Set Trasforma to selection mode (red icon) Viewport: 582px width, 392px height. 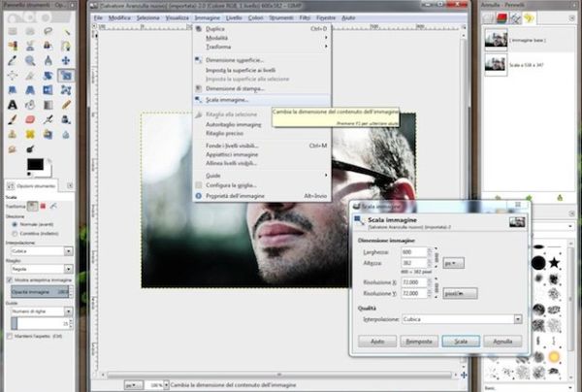(43, 206)
